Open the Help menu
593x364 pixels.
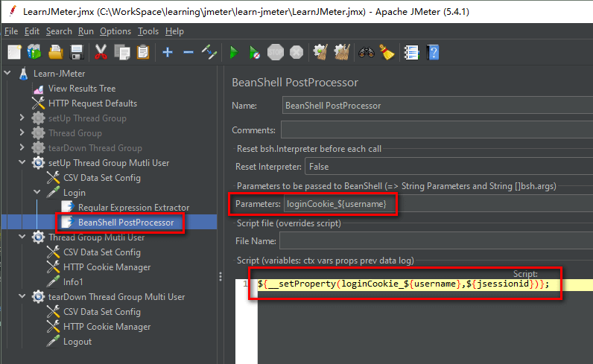tap(174, 31)
